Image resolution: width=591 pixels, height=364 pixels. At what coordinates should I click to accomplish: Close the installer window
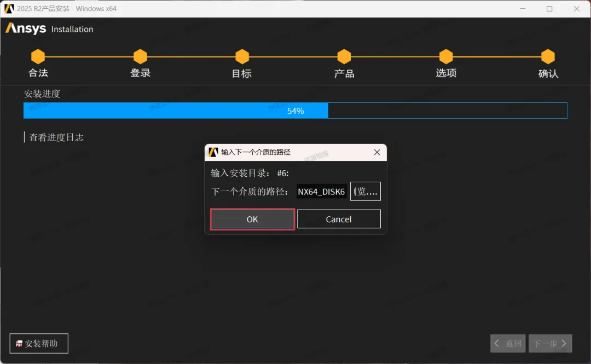pos(577,8)
